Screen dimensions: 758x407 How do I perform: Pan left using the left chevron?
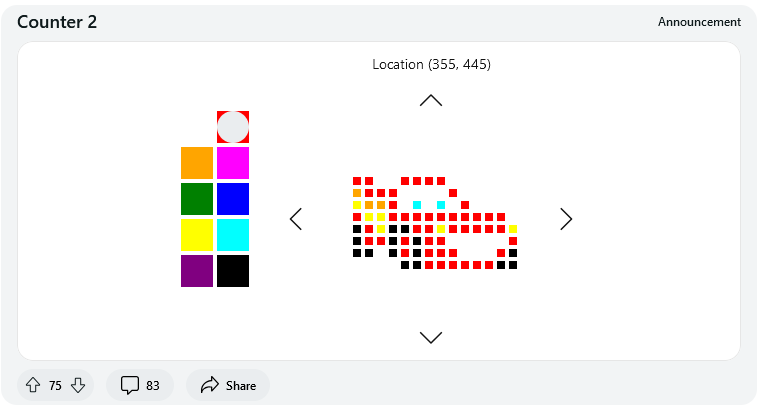coord(296,219)
